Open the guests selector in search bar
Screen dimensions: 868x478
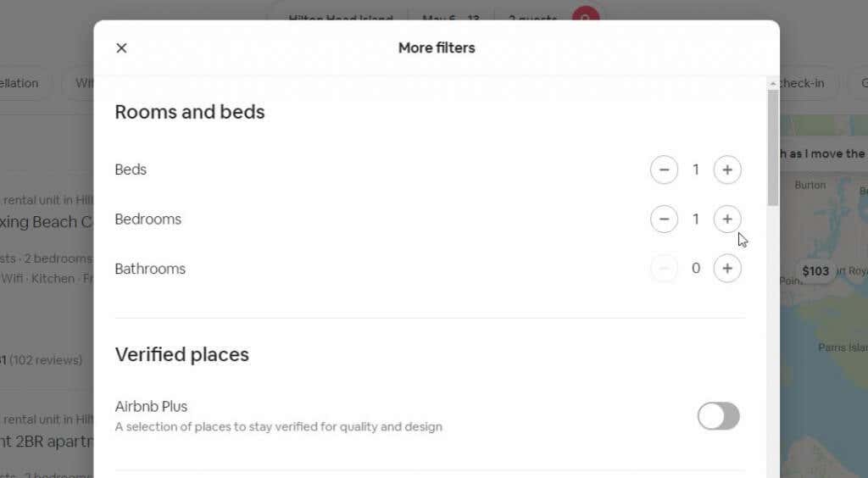(532, 16)
